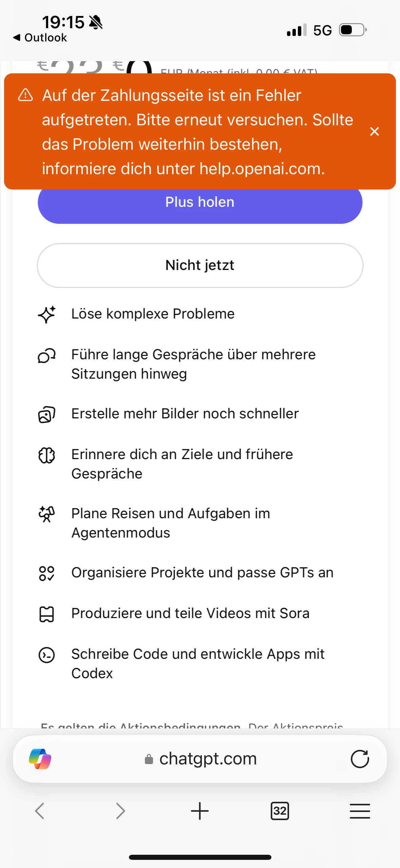The height and width of the screenshot is (868, 400).
Task: Tap the images icon beside Erstelle mehr Bilder
Action: 46,414
